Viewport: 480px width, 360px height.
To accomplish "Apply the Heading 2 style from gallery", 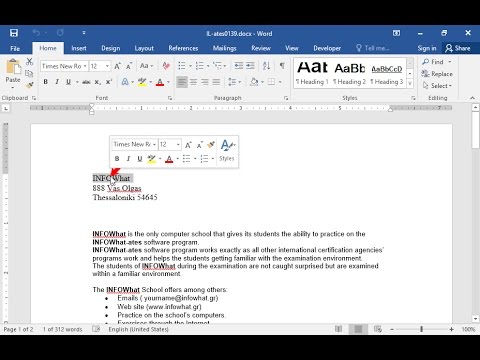I will pyautogui.click(x=349, y=73).
